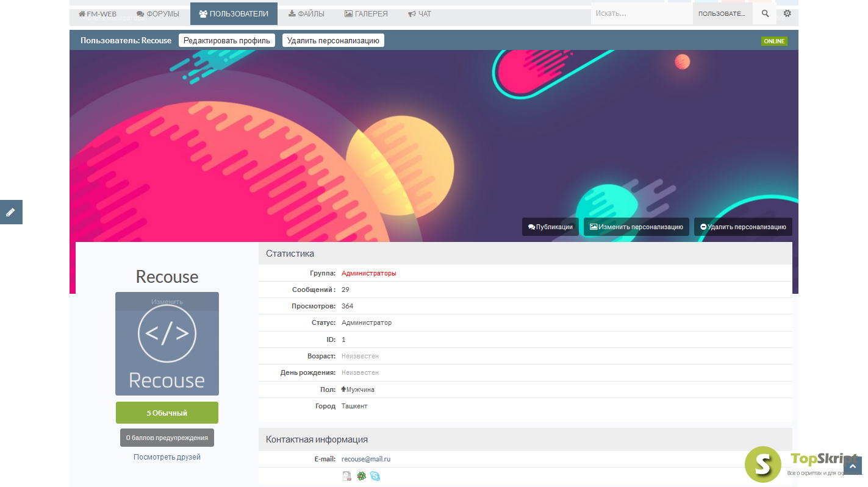
Task: Click the Recouse avatar image
Action: (167, 344)
